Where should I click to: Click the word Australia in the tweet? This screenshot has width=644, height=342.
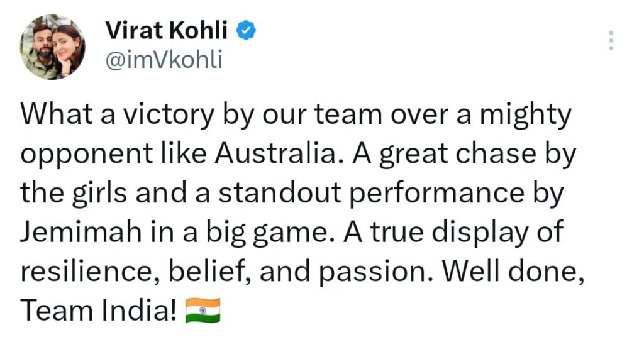284,155
